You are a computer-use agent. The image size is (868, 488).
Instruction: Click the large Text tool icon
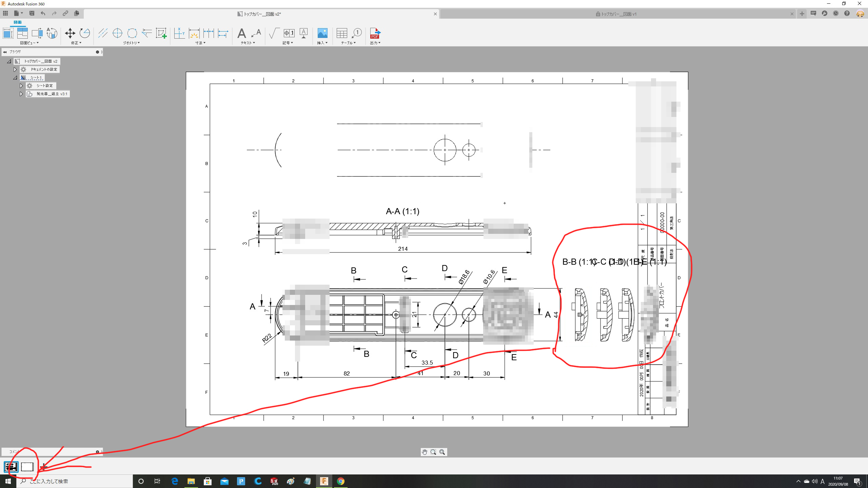241,33
